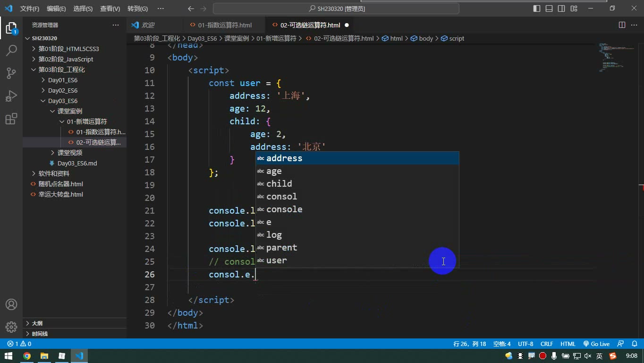Open the Extensions view
This screenshot has width=644, height=363.
11,119
